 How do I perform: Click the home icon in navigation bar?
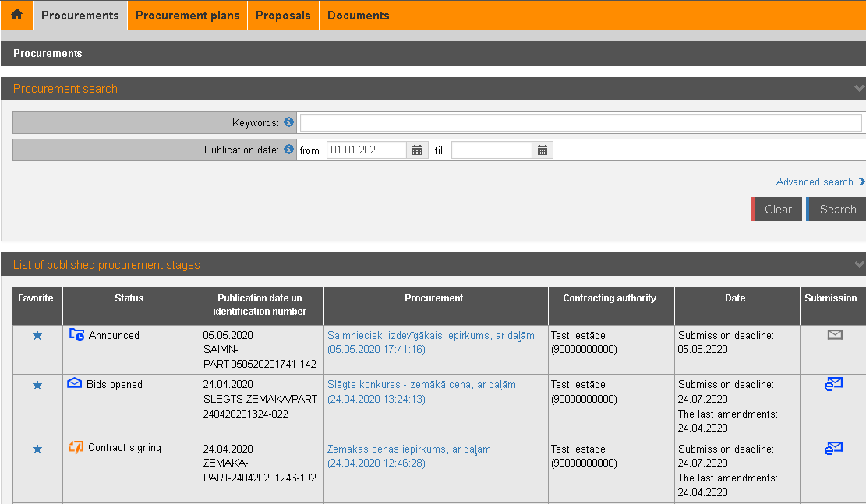coord(16,15)
